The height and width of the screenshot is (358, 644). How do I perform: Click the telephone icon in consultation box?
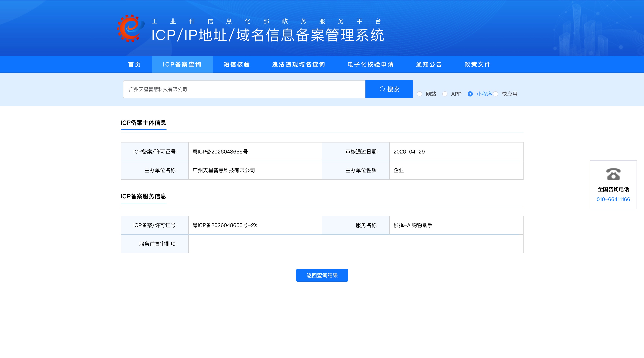click(613, 174)
